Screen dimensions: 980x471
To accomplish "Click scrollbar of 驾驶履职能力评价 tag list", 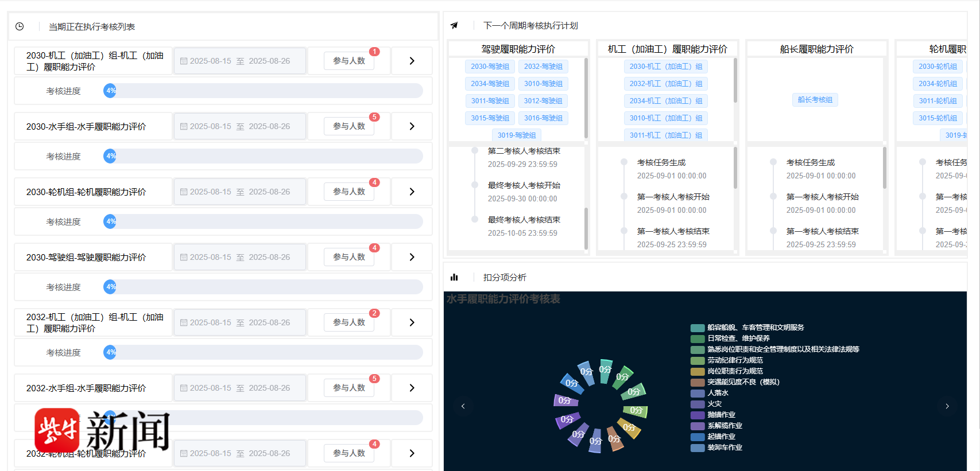I will [586, 98].
